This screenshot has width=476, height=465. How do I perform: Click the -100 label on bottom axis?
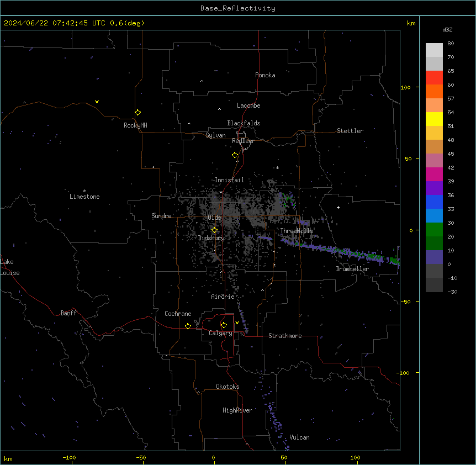69,457
